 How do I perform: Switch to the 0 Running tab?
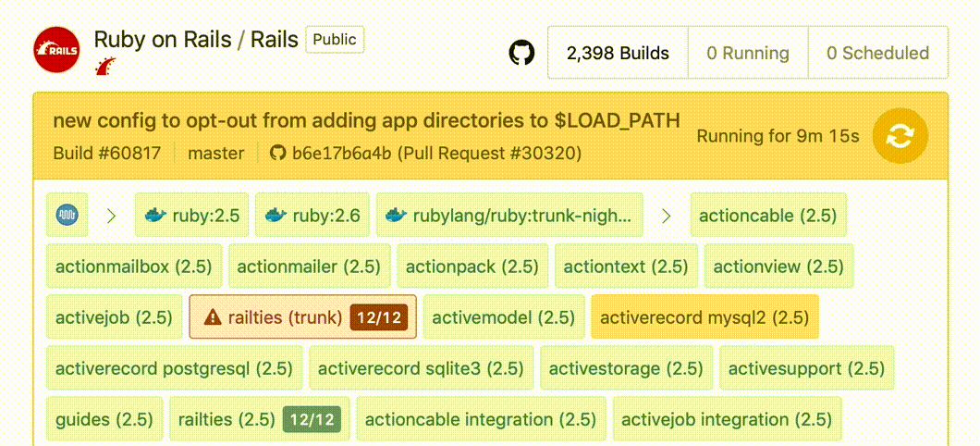(748, 53)
